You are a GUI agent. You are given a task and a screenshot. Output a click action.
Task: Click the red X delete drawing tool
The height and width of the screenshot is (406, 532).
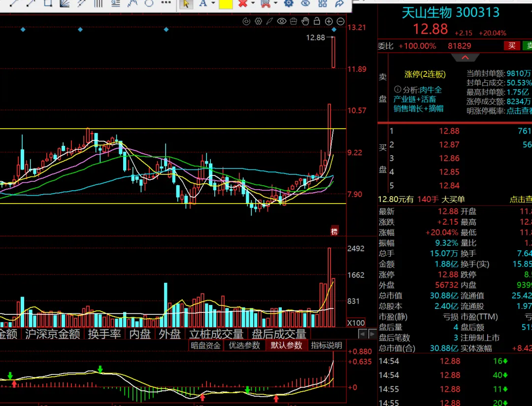click(242, 4)
